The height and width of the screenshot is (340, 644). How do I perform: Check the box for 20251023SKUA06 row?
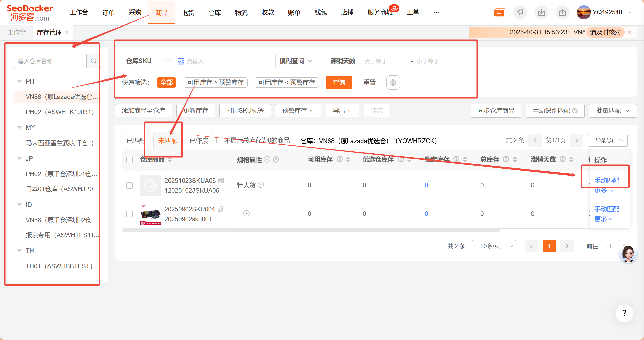tap(130, 185)
